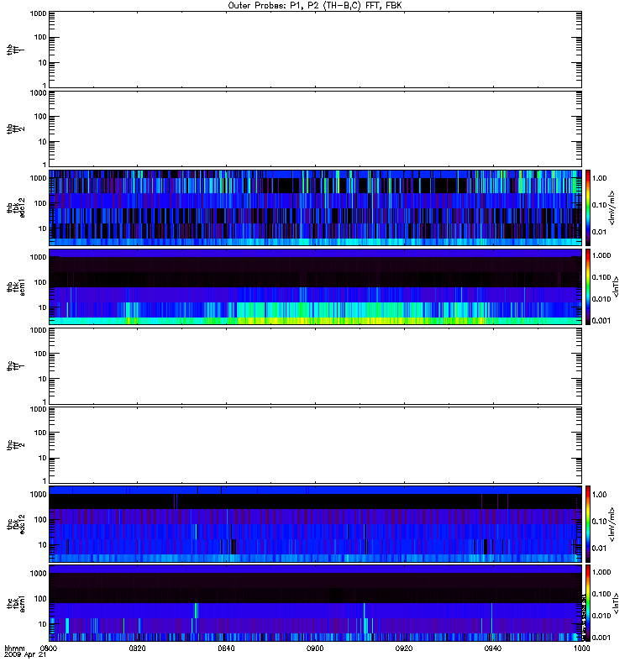Click the empty thb fff 2 panel
The image size is (630, 672).
tap(314, 128)
